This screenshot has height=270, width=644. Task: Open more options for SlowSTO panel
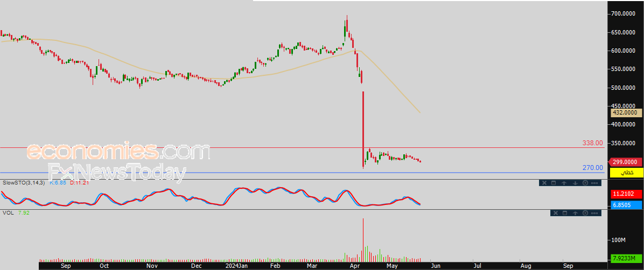594,183
